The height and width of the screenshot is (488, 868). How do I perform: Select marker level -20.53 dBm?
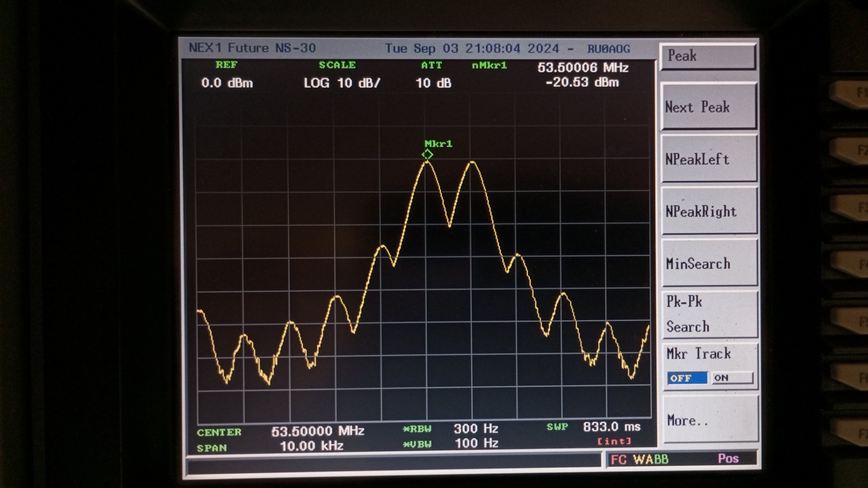coord(582,82)
